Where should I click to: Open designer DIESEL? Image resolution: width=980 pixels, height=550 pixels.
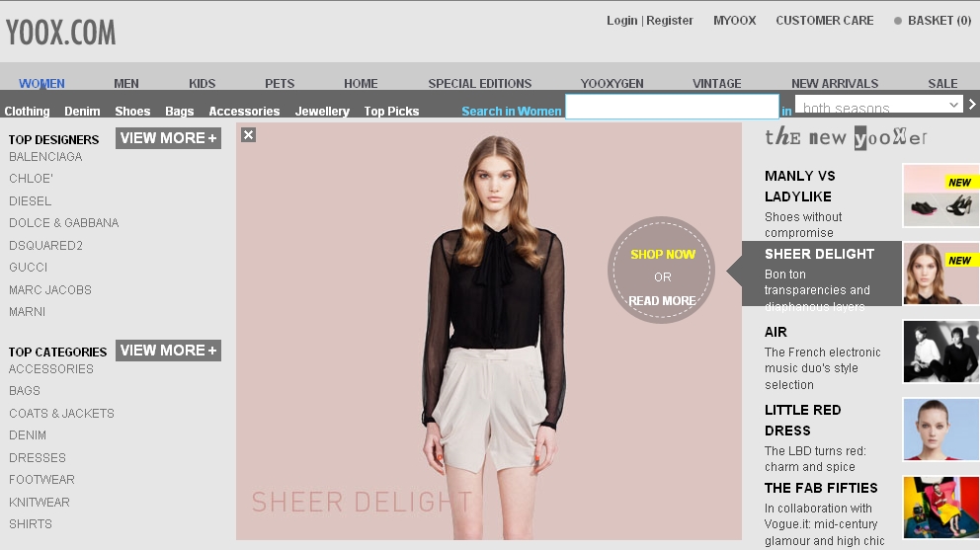30,201
